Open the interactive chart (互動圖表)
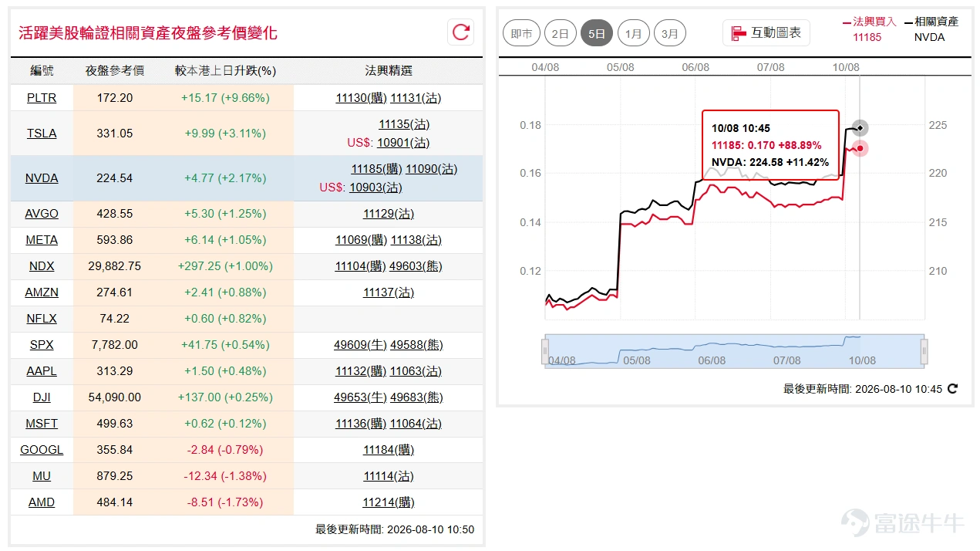The width and height of the screenshot is (980, 551). point(766,33)
